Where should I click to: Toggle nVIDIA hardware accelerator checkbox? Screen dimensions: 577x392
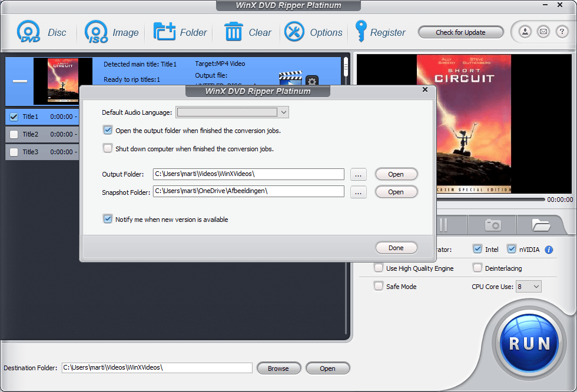pyautogui.click(x=512, y=249)
